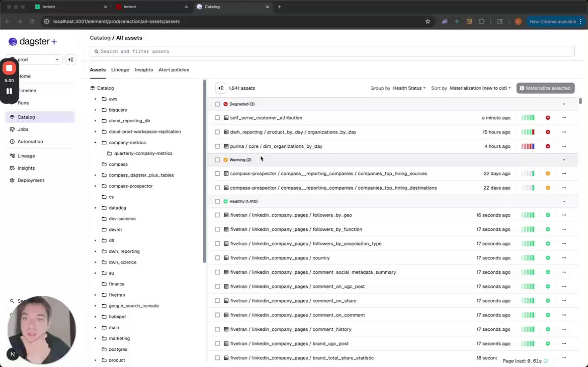Open Automation in the sidebar
Image resolution: width=588 pixels, height=367 pixels.
click(x=30, y=142)
